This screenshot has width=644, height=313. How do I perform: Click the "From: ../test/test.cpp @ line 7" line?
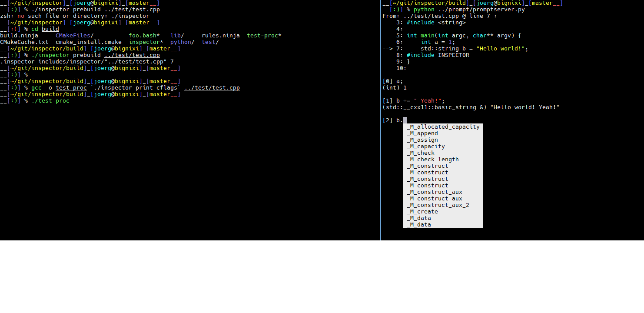click(440, 16)
